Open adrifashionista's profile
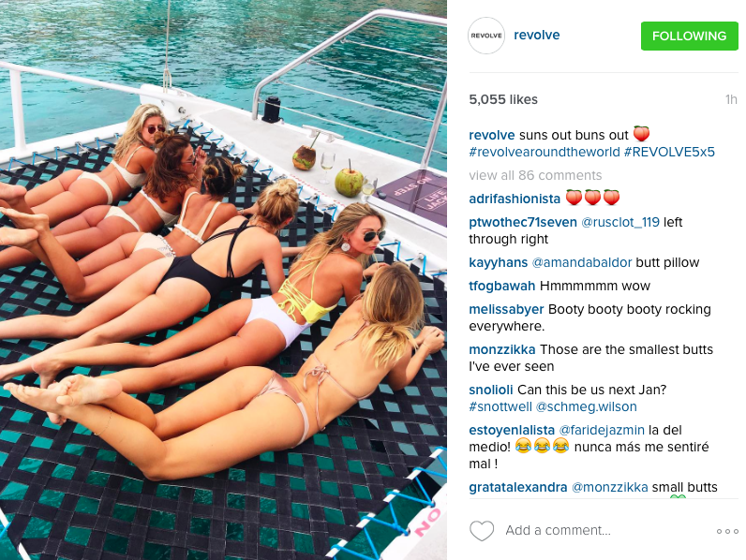This screenshot has width=746, height=560. pos(515,199)
